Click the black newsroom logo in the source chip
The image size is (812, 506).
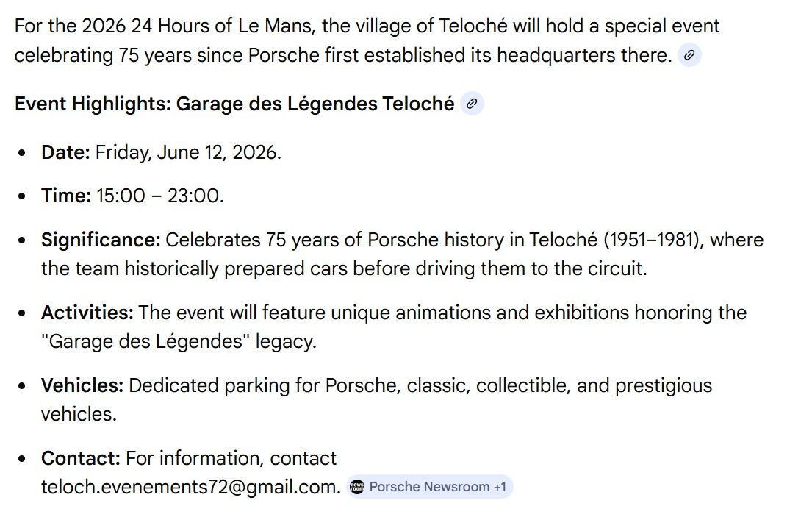click(x=357, y=487)
